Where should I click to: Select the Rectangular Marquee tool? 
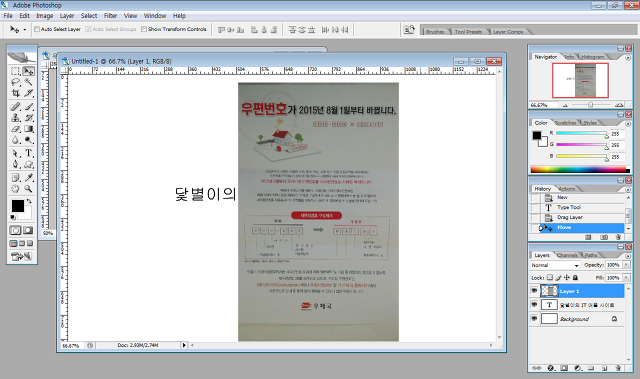click(x=16, y=71)
